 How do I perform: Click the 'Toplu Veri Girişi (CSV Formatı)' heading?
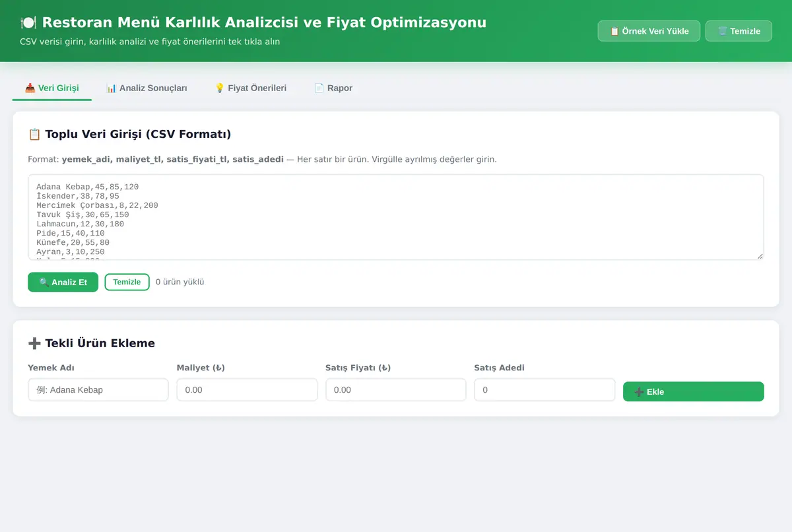pos(129,135)
